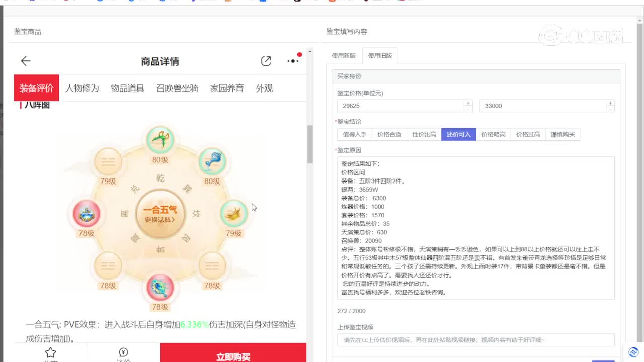Switch to 装备评价 tab
This screenshot has height=362, width=644.
36,88
